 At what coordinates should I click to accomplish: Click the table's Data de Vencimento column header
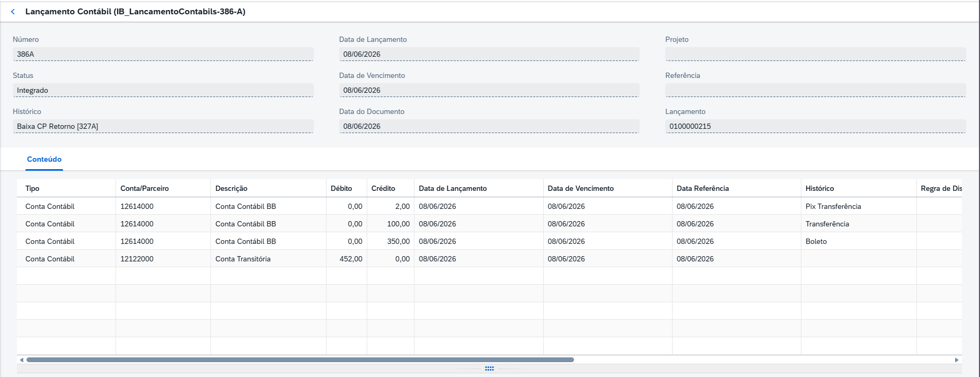click(x=608, y=188)
